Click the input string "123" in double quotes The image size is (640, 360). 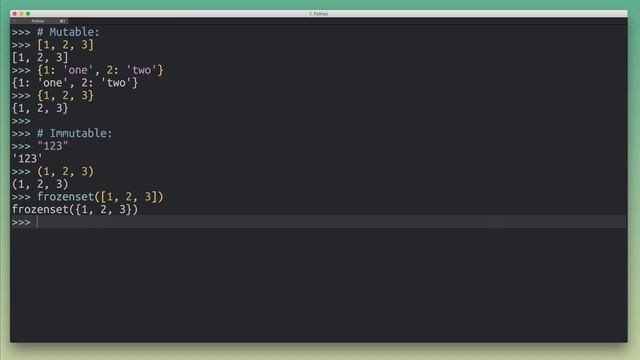pyautogui.click(x=52, y=146)
